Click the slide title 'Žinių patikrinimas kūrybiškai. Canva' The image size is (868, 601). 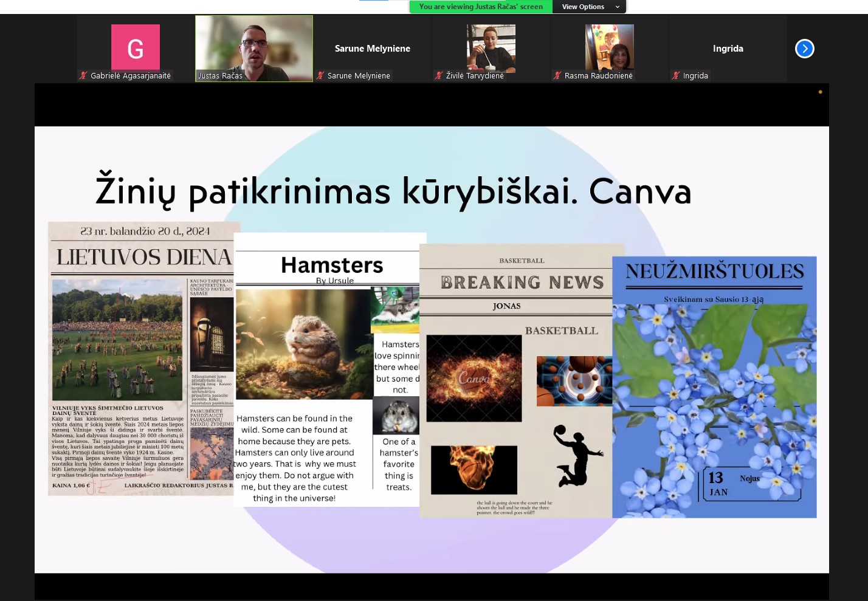tap(393, 191)
